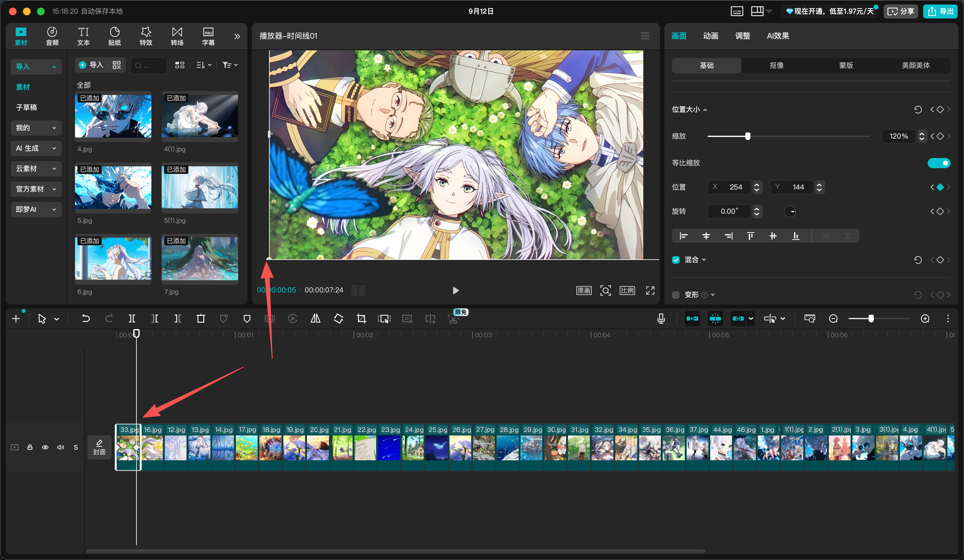Click the undo arrow in timeline toolbar

tap(86, 319)
